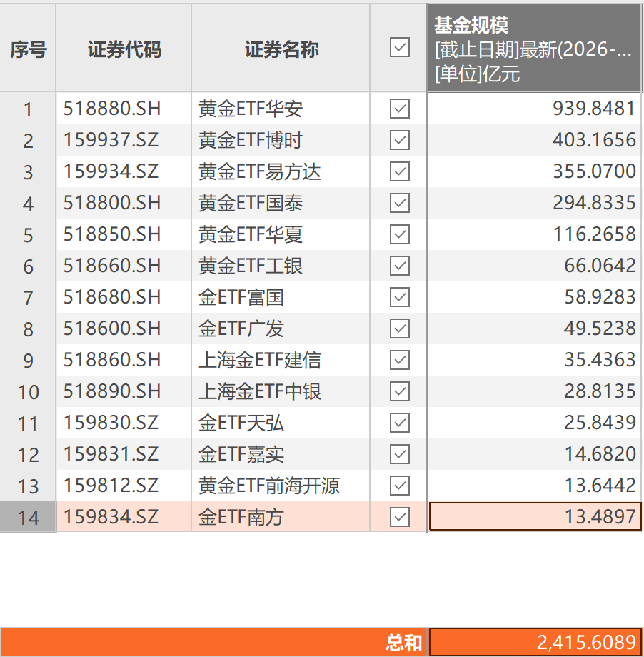This screenshot has height=657, width=644.
Task: Toggle the checkbox for 上海金ETF中银
Action: pos(399,391)
